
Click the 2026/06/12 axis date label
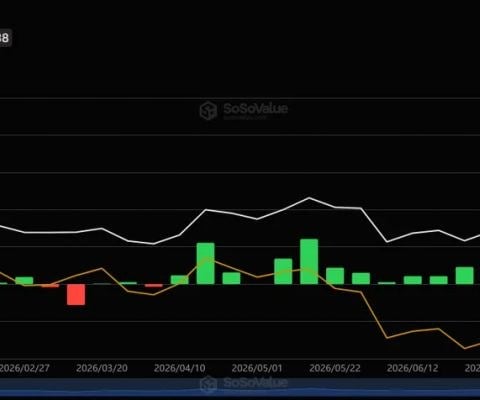[x=413, y=368]
